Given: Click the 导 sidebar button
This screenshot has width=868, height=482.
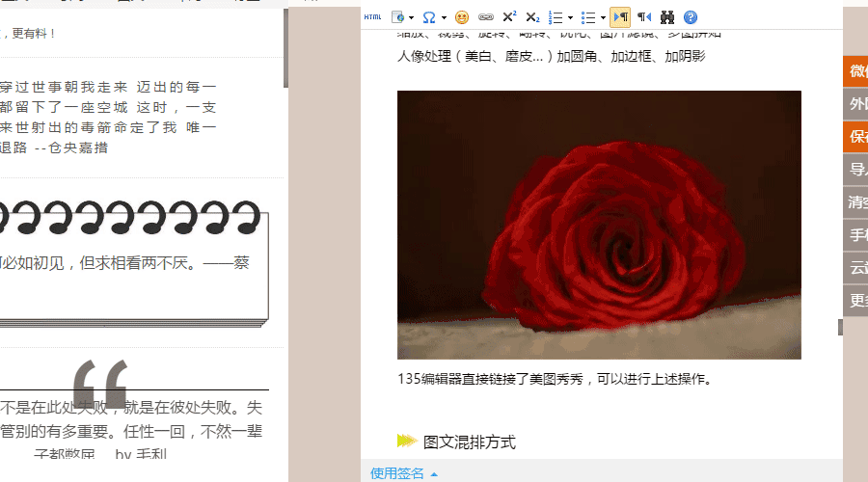Looking at the screenshot, I should tap(855, 170).
